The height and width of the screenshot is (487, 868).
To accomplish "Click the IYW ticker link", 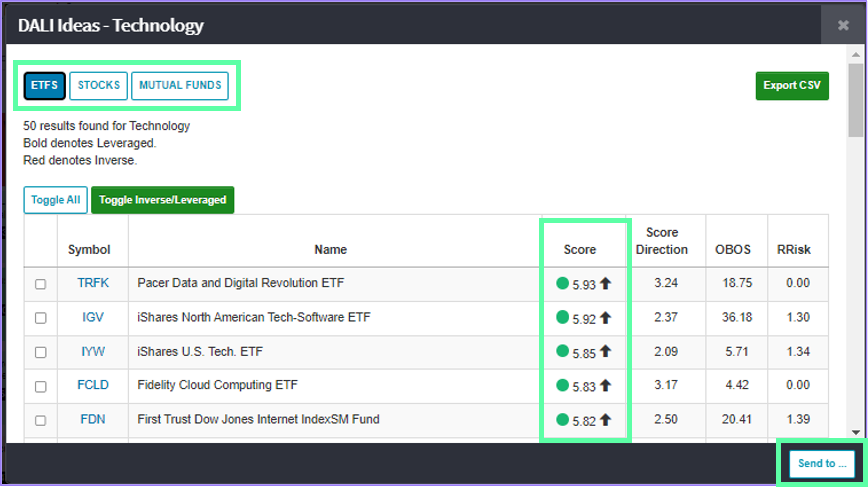I will coord(92,351).
